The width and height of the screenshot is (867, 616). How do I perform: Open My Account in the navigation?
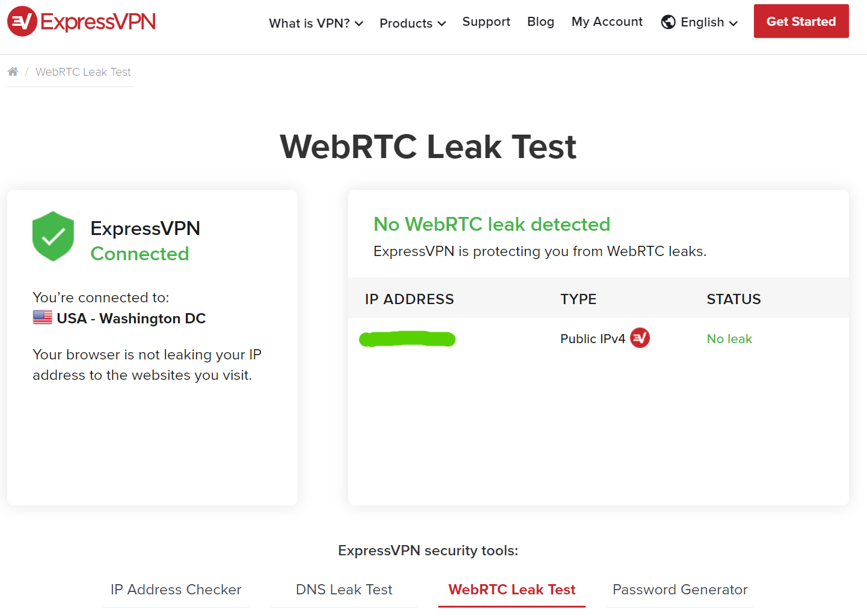point(607,22)
